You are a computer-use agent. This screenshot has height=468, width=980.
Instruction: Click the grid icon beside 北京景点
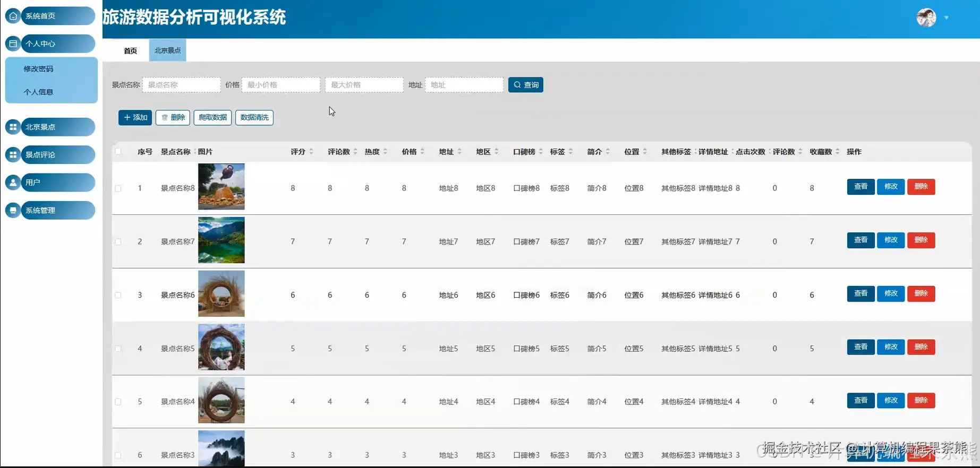pyautogui.click(x=13, y=127)
